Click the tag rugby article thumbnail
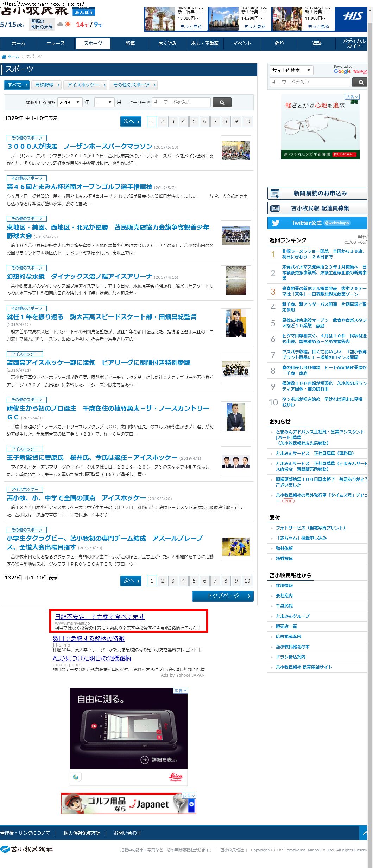Image resolution: width=373 pixels, height=868 pixels. pos(236,546)
